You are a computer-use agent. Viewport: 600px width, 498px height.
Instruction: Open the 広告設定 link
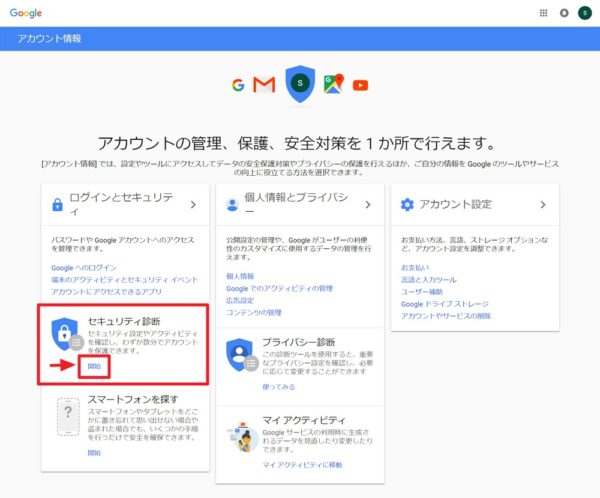point(240,300)
